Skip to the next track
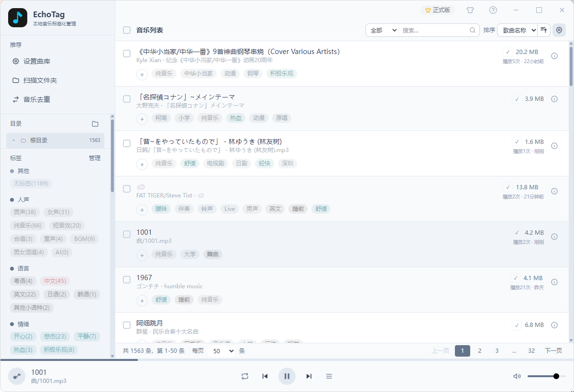 309,376
